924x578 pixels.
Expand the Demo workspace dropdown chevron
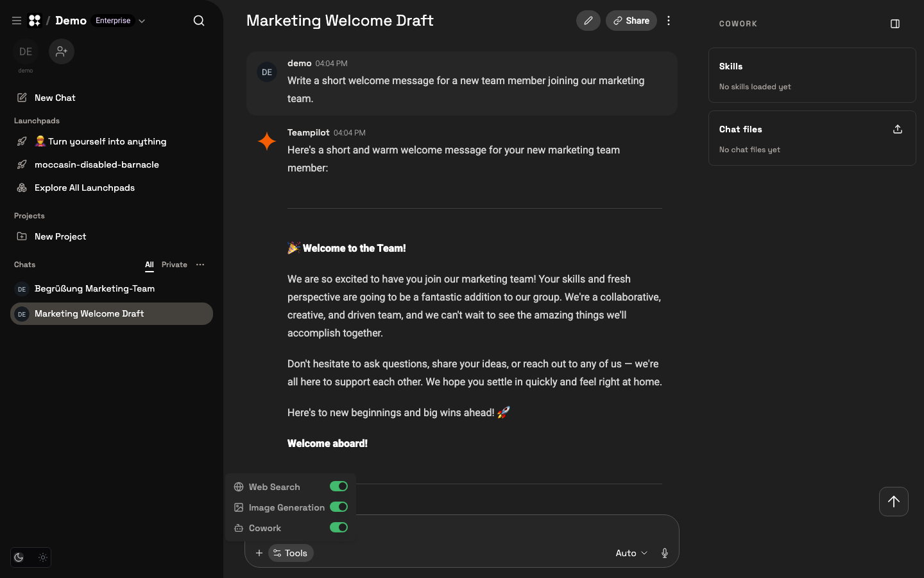pyautogui.click(x=142, y=21)
